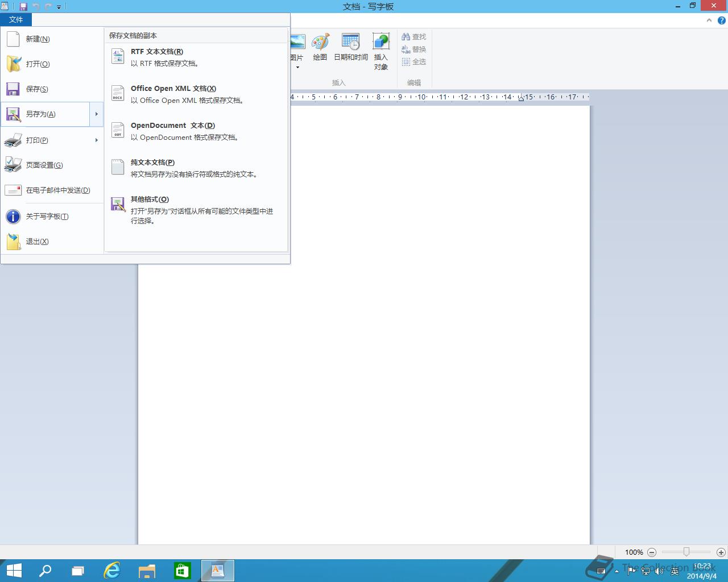The width and height of the screenshot is (728, 582).
Task: Click the 文件 file tab
Action: click(16, 20)
